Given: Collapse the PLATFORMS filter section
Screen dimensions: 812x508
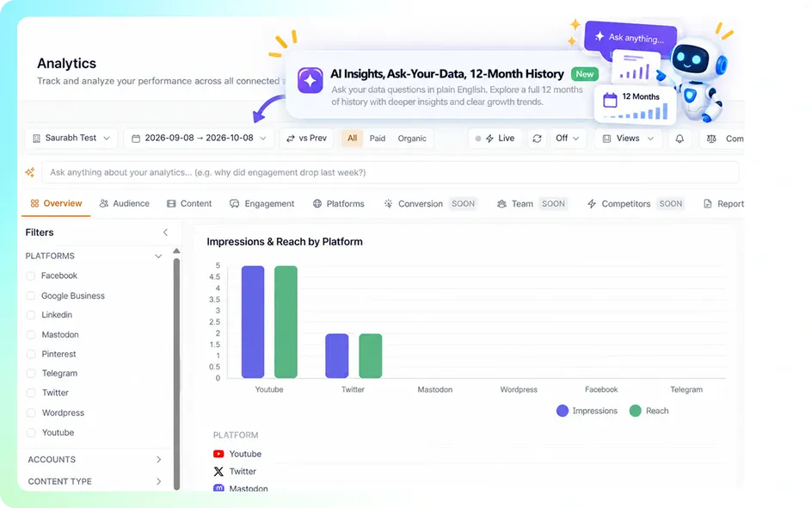Looking at the screenshot, I should point(158,256).
